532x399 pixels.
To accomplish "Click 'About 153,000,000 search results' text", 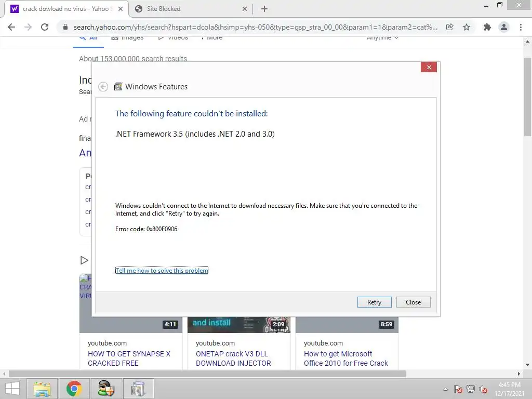I will click(133, 58).
